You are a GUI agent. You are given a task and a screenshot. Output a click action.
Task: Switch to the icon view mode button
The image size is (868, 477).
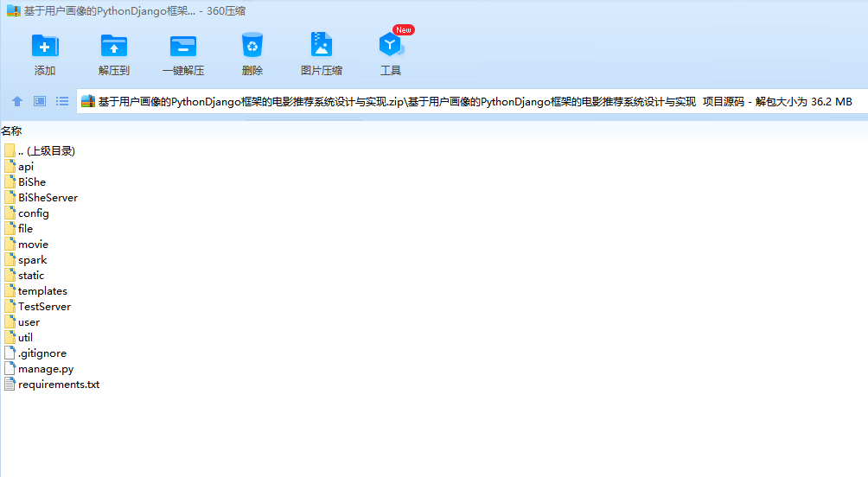40,101
